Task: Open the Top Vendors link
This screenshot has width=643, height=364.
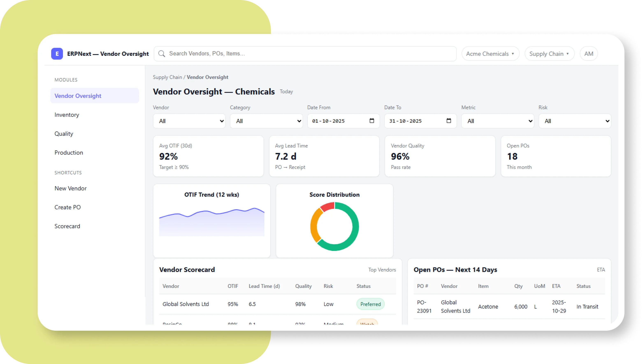Action: point(382,270)
